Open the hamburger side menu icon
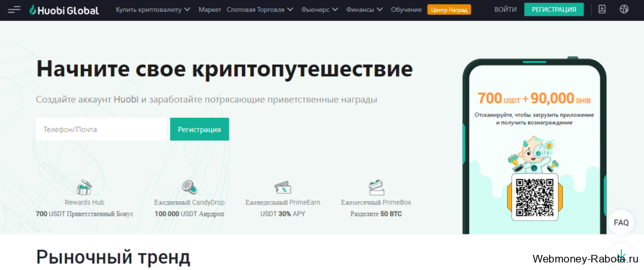Screen dimensions: 644x270 pos(14,9)
